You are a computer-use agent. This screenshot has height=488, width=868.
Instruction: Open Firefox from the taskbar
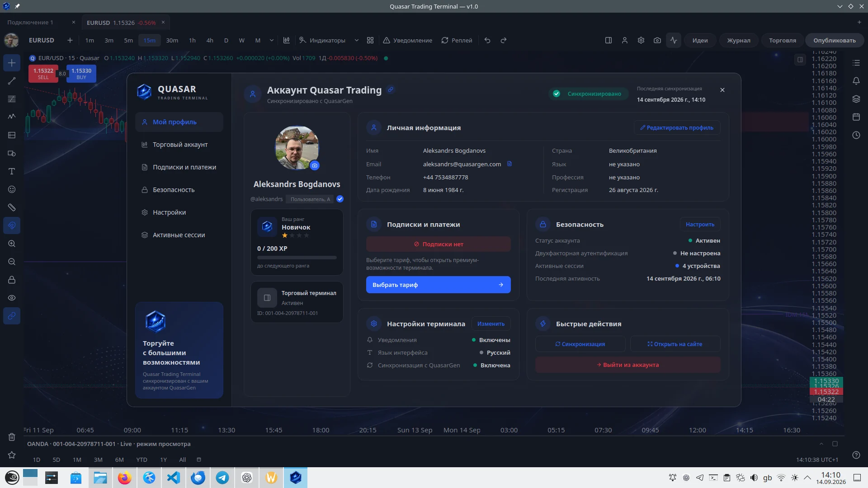[x=125, y=478]
